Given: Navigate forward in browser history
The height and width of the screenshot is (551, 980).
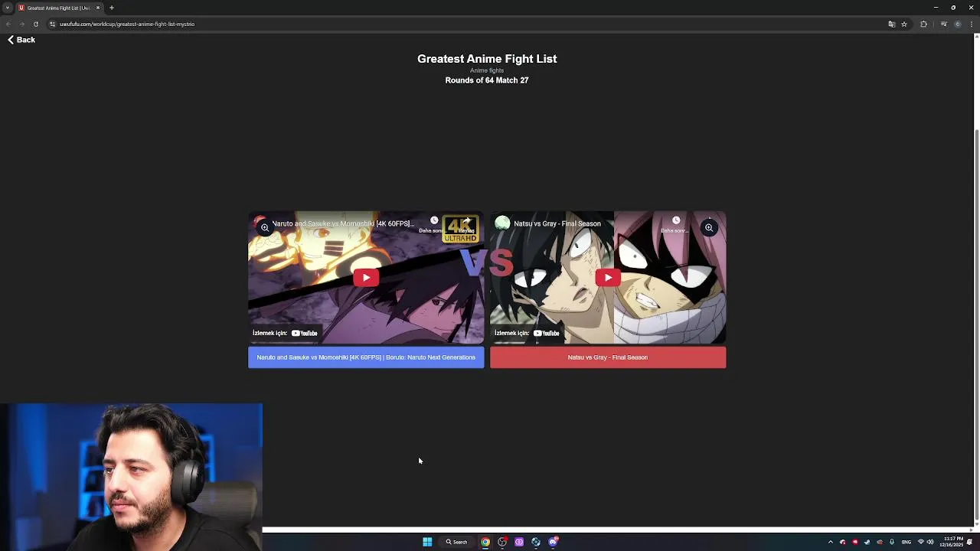Looking at the screenshot, I should (21, 24).
